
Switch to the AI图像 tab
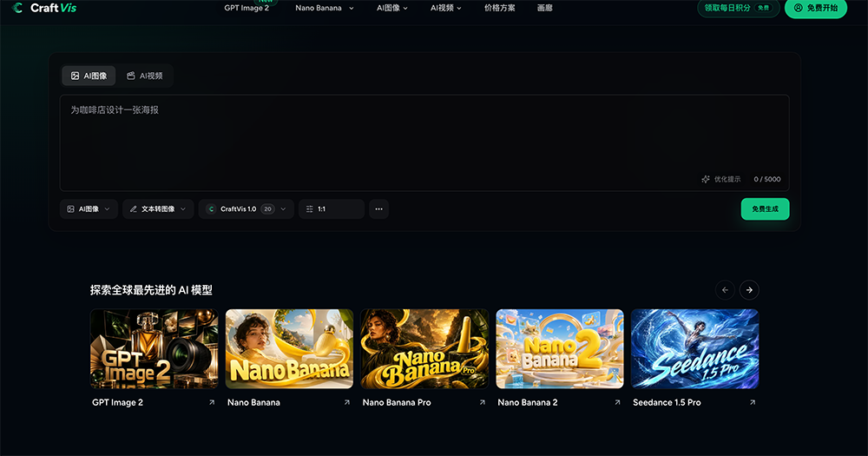89,76
